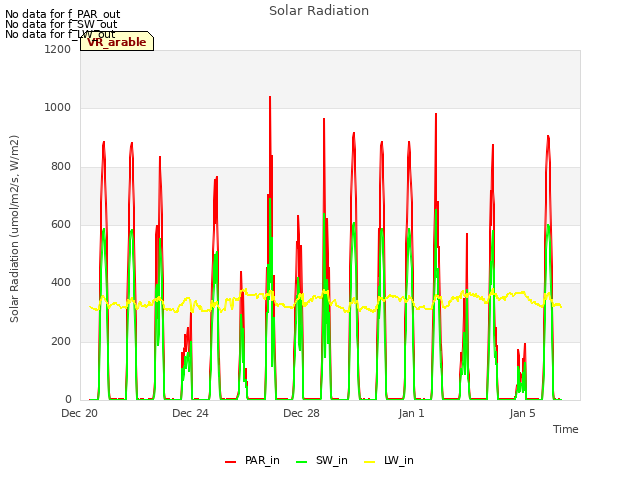Click the 800 y-axis tick label
Screen dimensions: 640x480
(61, 167)
